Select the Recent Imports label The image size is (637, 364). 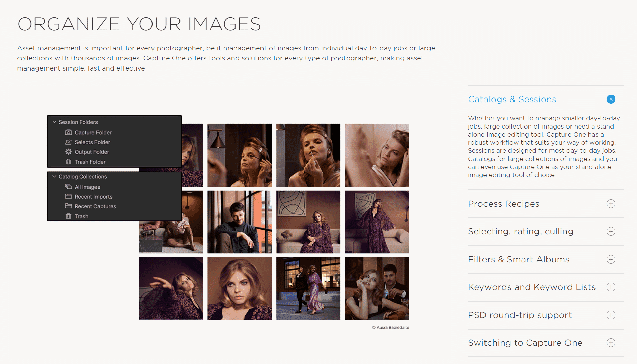coord(93,197)
